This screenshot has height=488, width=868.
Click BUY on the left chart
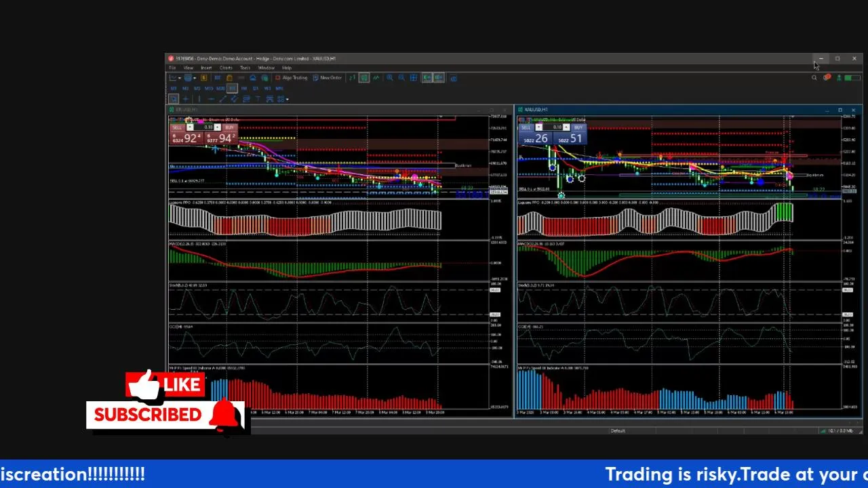229,127
